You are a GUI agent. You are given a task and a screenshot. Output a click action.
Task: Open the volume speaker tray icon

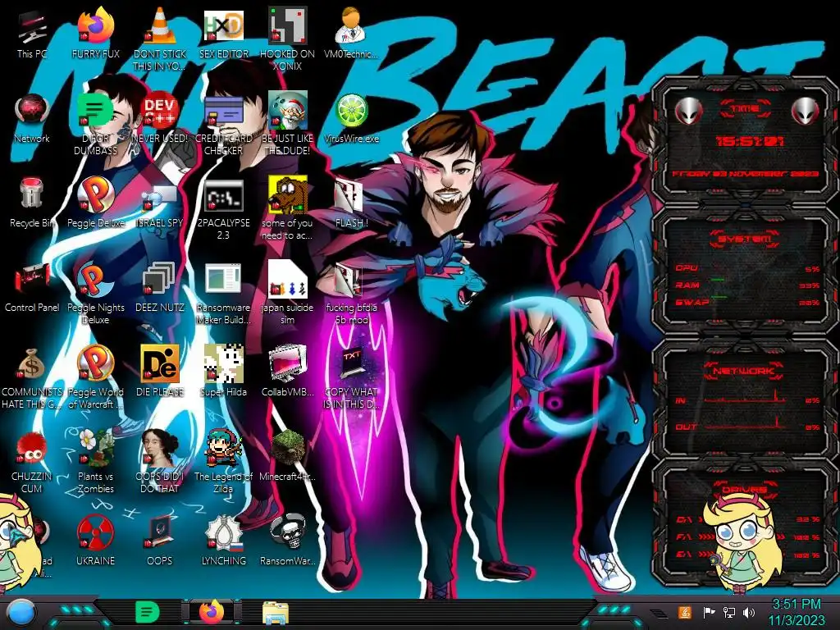749,612
